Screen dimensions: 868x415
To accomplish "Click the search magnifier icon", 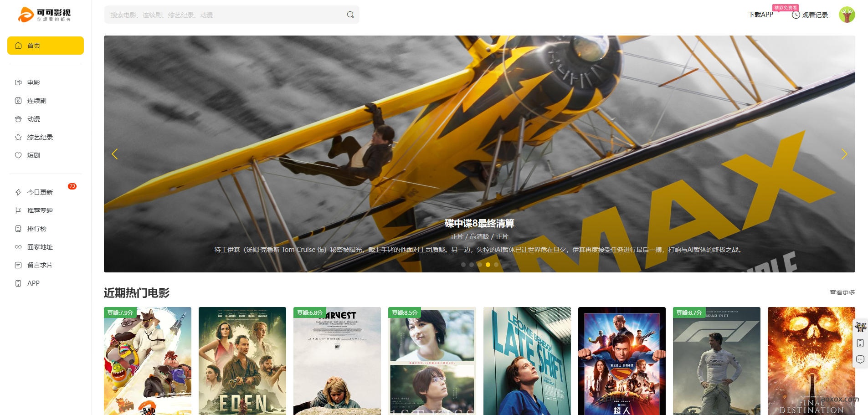I will pyautogui.click(x=350, y=15).
